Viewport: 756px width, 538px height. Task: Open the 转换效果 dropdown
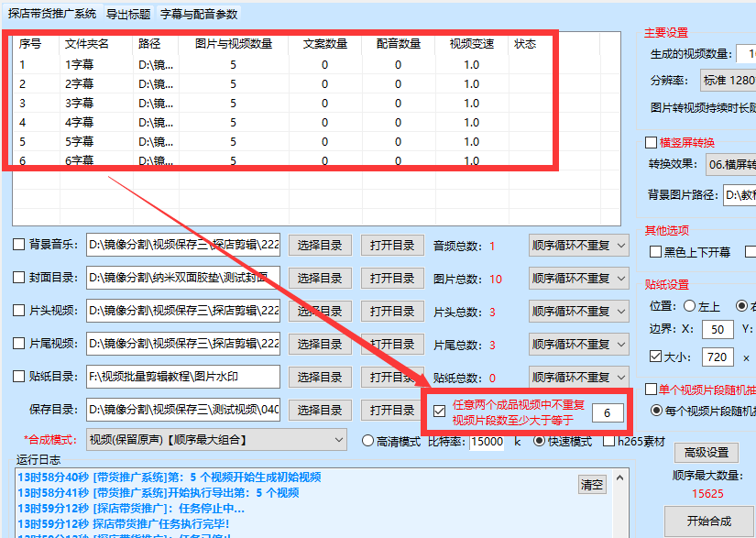[x=731, y=164]
